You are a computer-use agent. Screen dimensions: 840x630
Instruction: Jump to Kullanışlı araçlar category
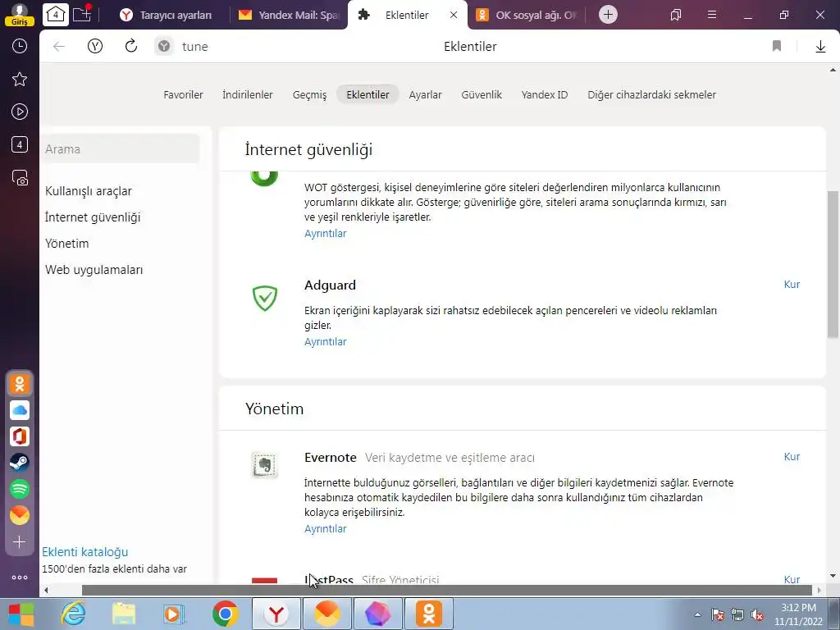pos(89,191)
